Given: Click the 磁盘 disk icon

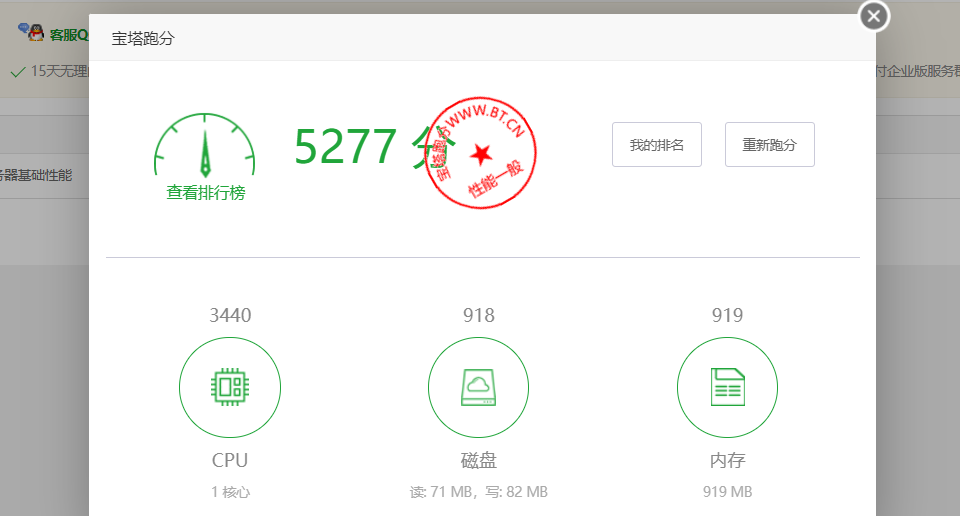Looking at the screenshot, I should [478, 387].
